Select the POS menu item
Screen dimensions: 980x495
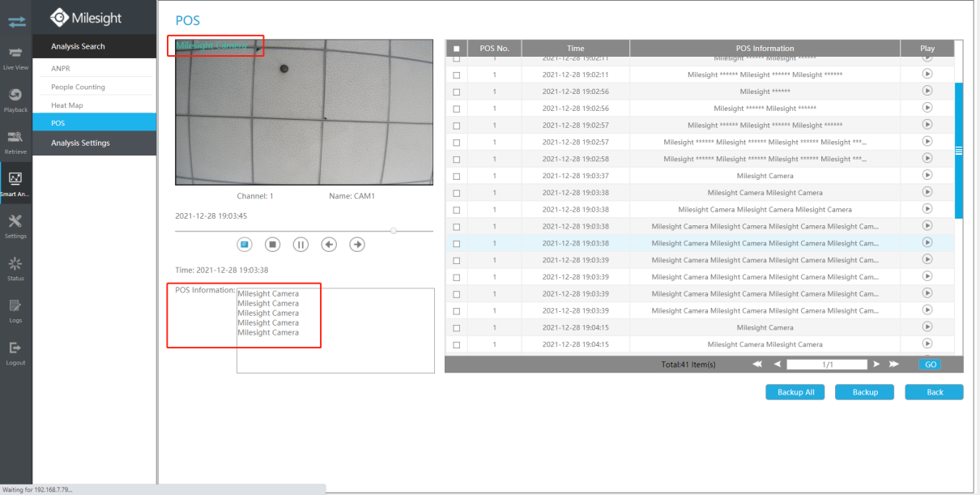click(x=94, y=123)
